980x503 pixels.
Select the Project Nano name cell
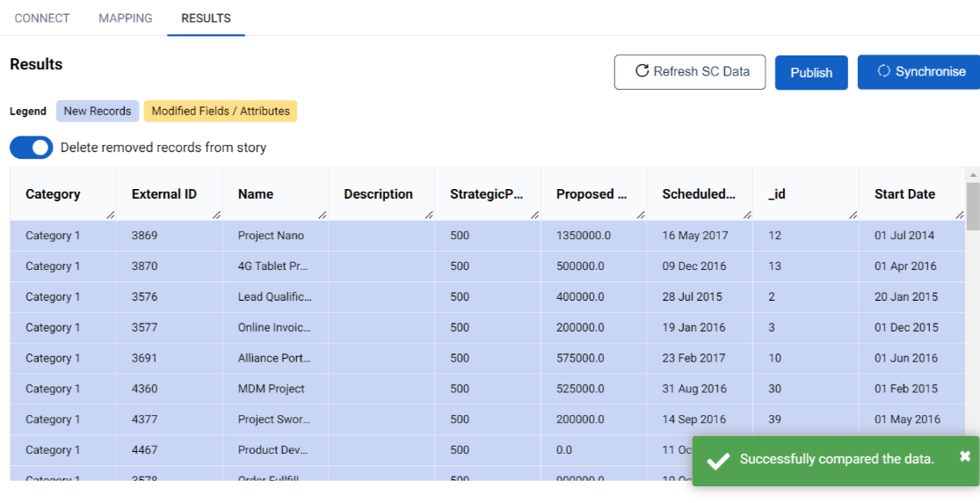click(x=276, y=236)
